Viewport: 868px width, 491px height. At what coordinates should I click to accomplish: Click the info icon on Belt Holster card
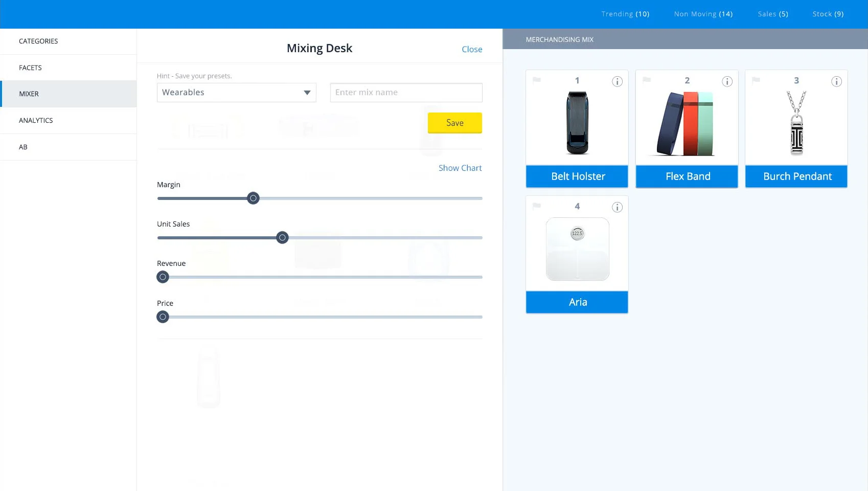pyautogui.click(x=617, y=81)
